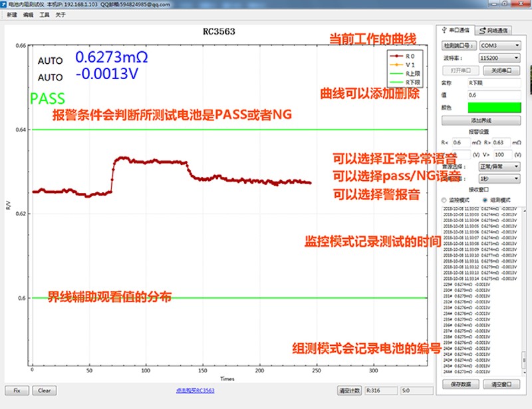The height and width of the screenshot is (409, 532).
Task: Click the V> alarm field with 100
Action: click(503, 155)
